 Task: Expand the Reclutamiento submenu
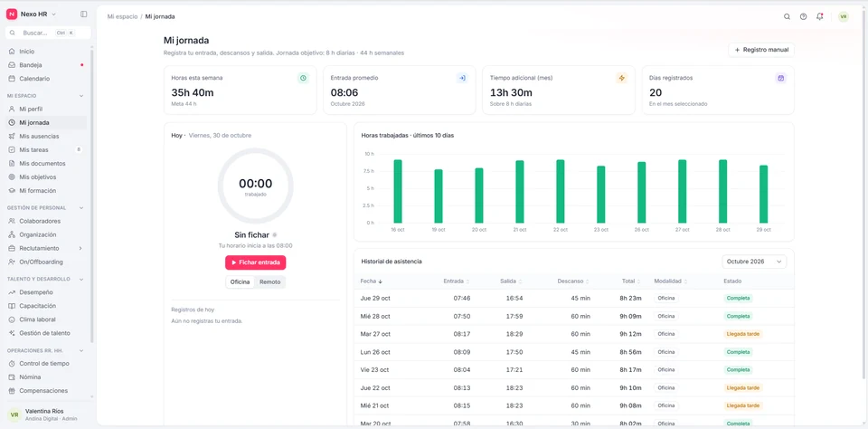[x=80, y=248]
